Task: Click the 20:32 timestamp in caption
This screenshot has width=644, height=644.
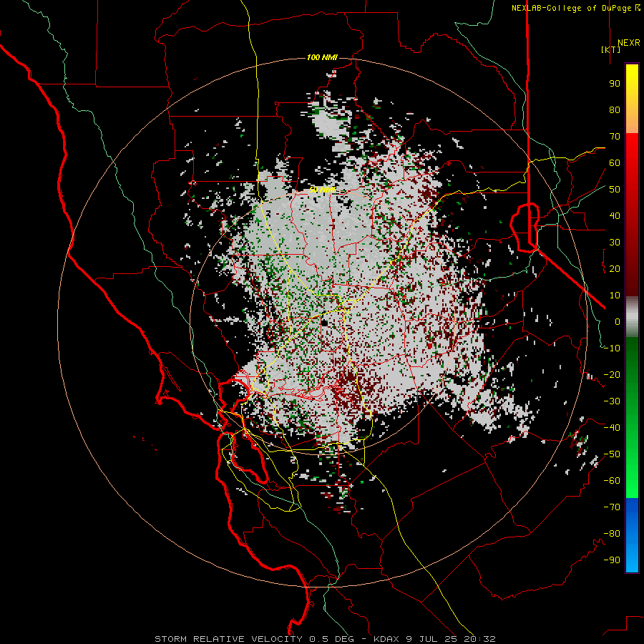Action: 479,639
